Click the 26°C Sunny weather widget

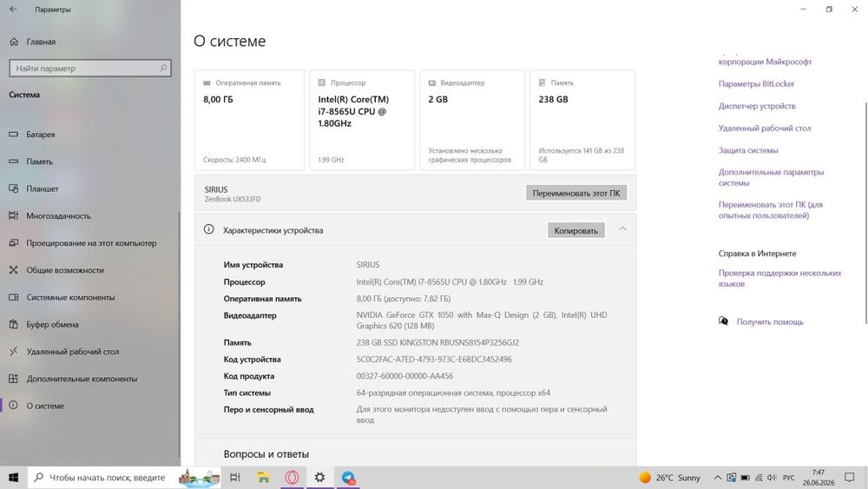pyautogui.click(x=669, y=478)
